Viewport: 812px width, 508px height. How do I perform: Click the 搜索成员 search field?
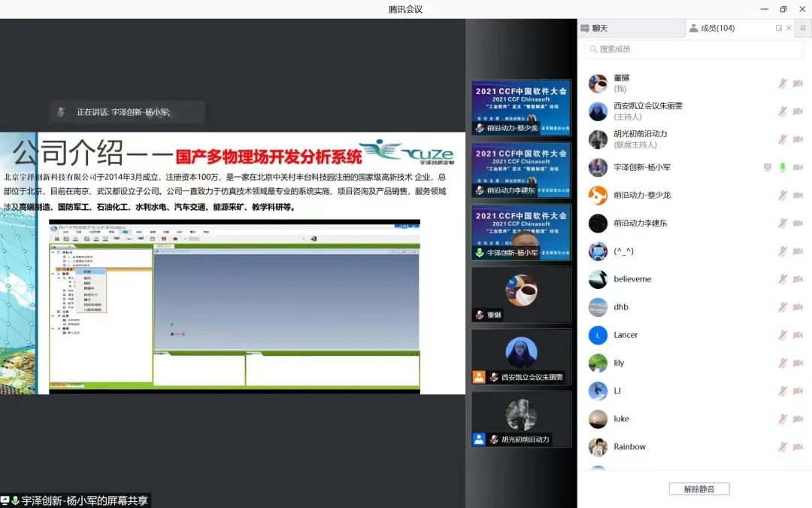694,49
